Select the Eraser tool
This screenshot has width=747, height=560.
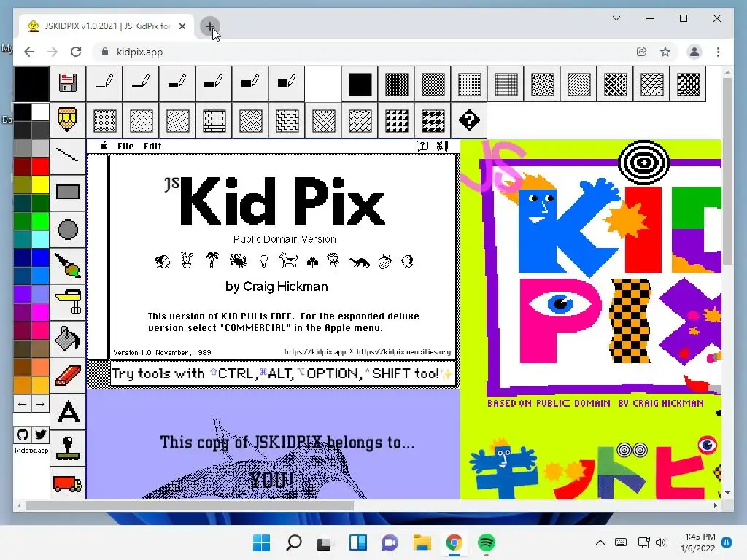pyautogui.click(x=68, y=376)
